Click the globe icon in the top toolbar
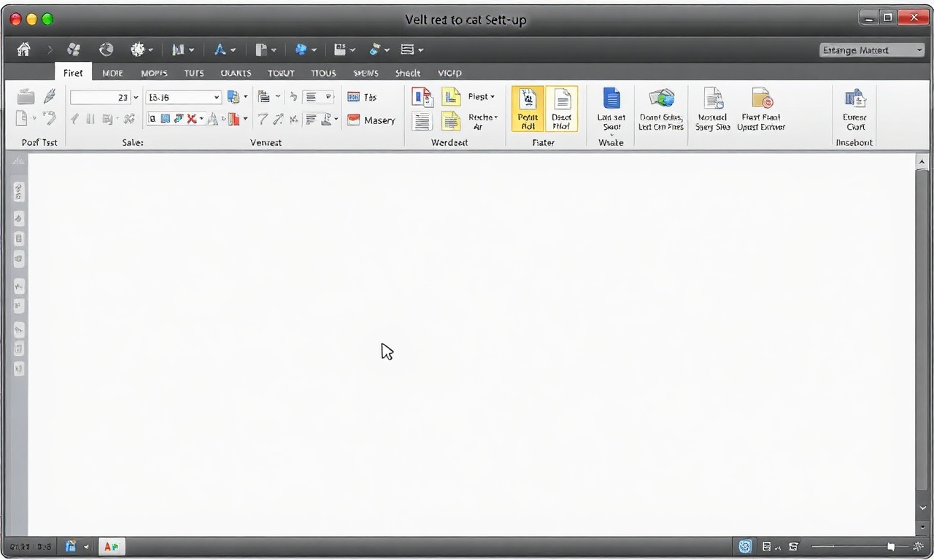This screenshot has height=560, width=934. pyautogui.click(x=107, y=50)
